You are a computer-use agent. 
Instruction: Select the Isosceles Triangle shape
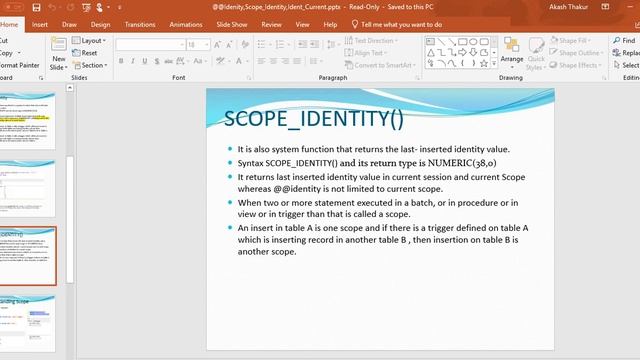point(431,52)
